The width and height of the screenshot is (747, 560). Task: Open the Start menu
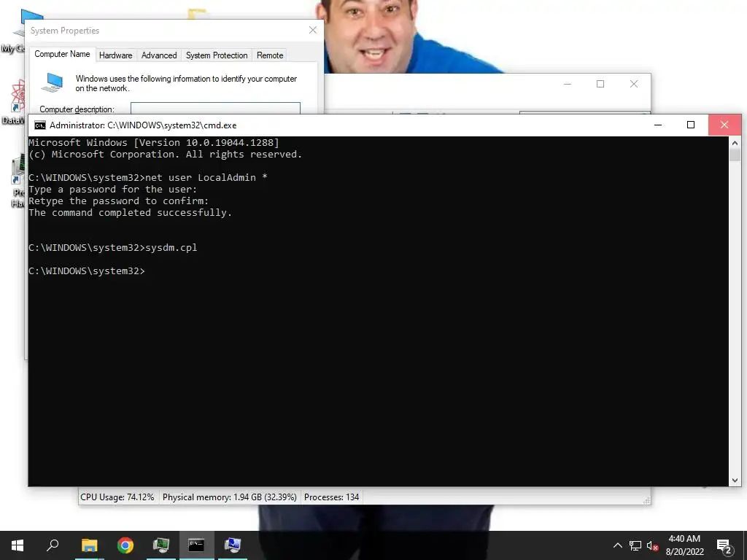pos(18,545)
